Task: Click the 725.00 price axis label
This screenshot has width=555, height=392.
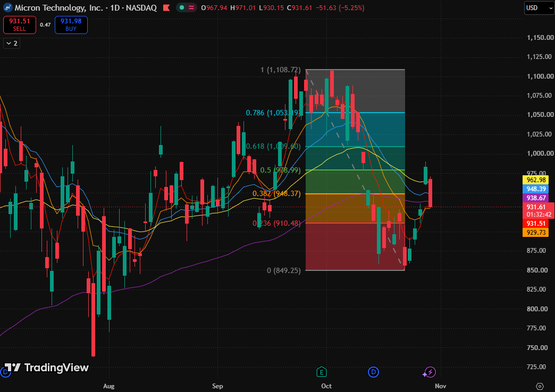Action: click(537, 367)
